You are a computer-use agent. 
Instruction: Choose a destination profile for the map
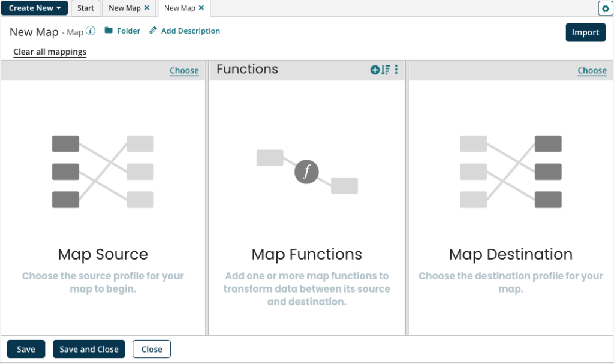[x=592, y=70]
